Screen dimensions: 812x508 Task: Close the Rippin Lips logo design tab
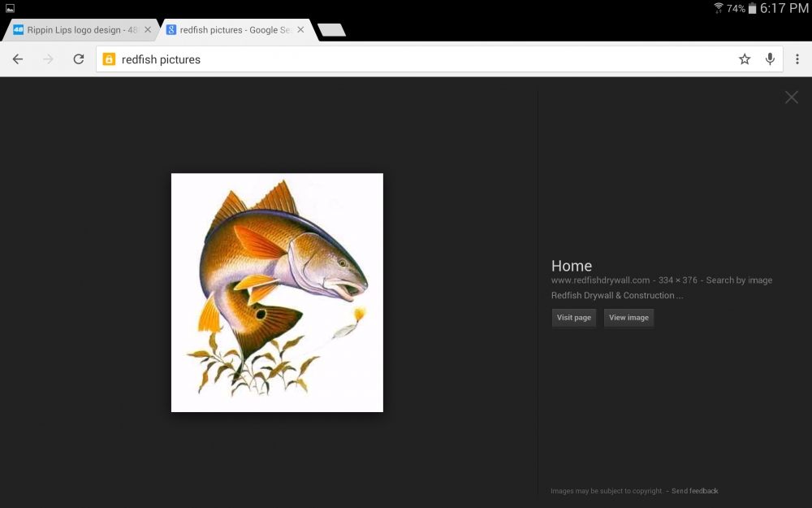(x=148, y=30)
